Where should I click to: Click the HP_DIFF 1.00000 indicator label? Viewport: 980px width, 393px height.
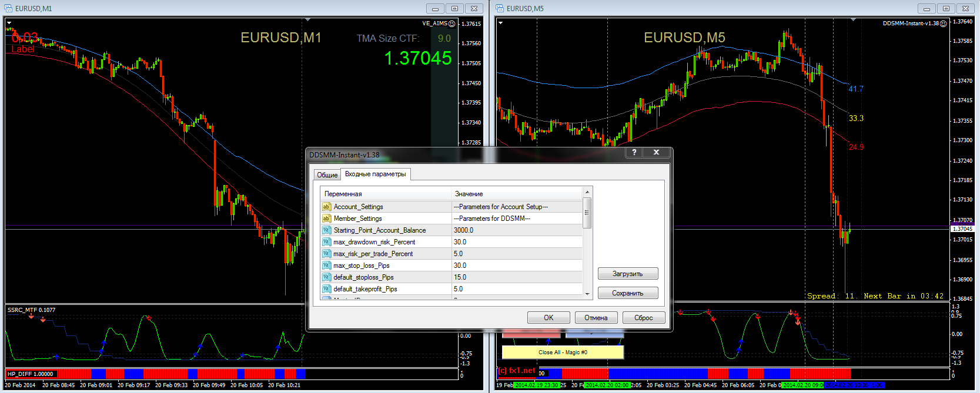[30, 374]
